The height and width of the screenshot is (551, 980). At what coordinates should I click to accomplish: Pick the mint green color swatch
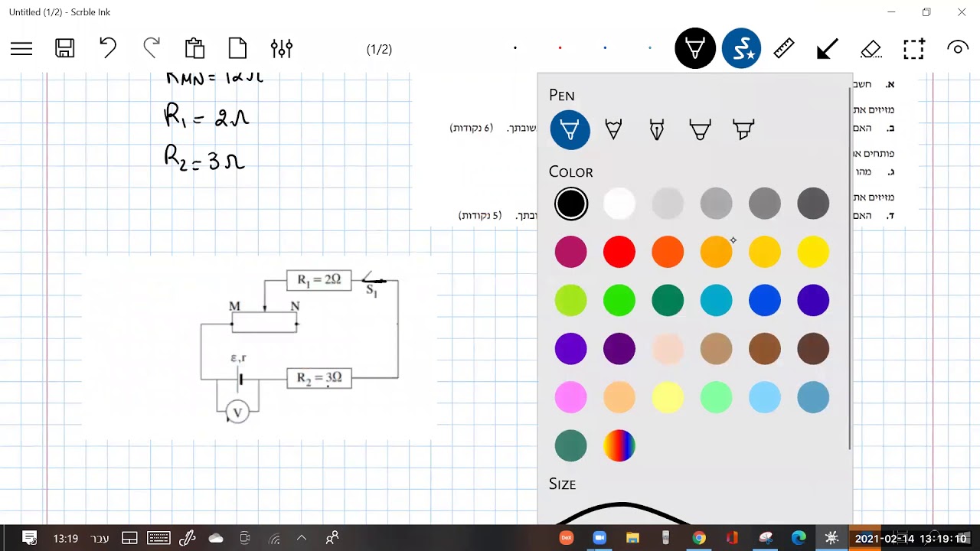tap(716, 397)
